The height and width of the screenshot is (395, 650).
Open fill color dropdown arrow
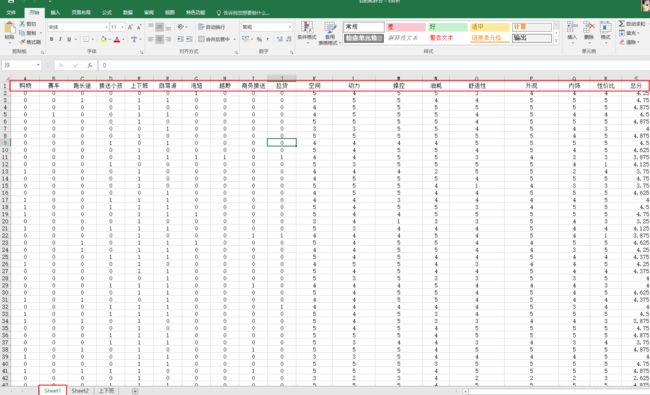(x=109, y=39)
